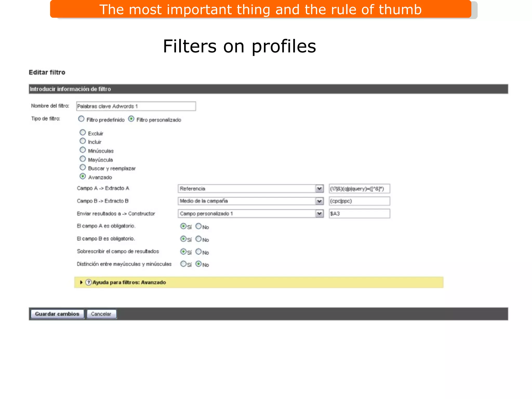Select the Avanzado filter option
Screen dimensions: 532x399
(x=83, y=176)
